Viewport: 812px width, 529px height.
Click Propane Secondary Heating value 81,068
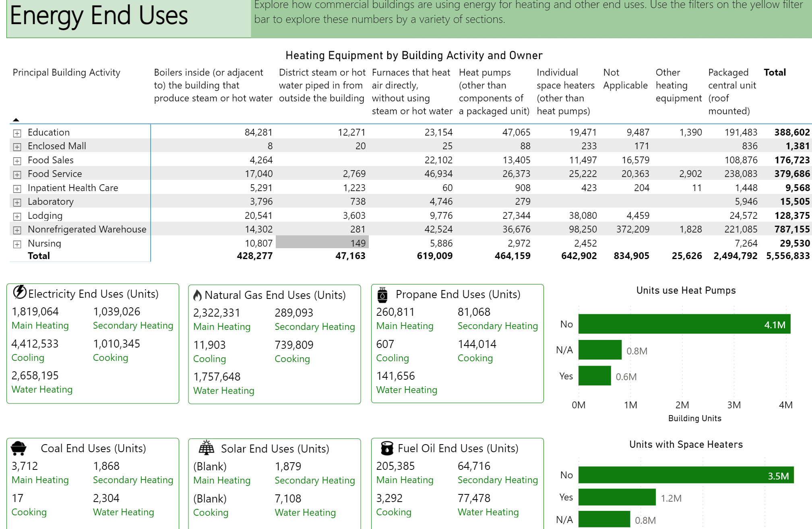474,312
